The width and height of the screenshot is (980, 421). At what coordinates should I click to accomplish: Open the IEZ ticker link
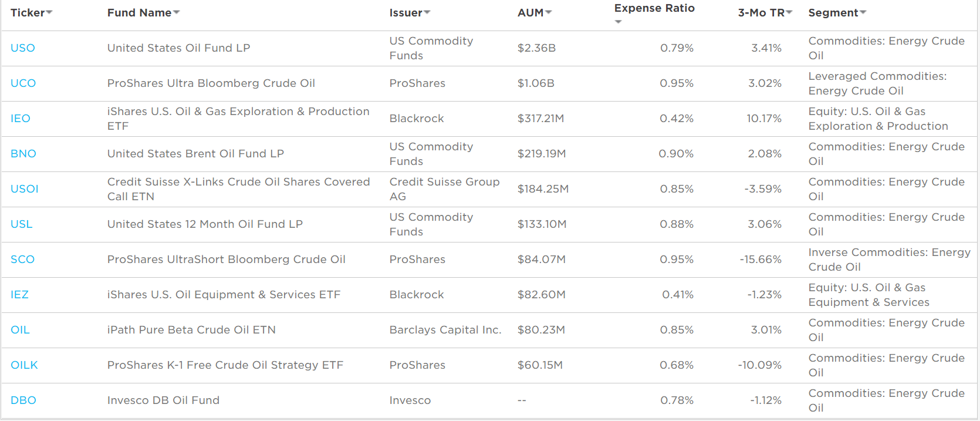point(20,295)
